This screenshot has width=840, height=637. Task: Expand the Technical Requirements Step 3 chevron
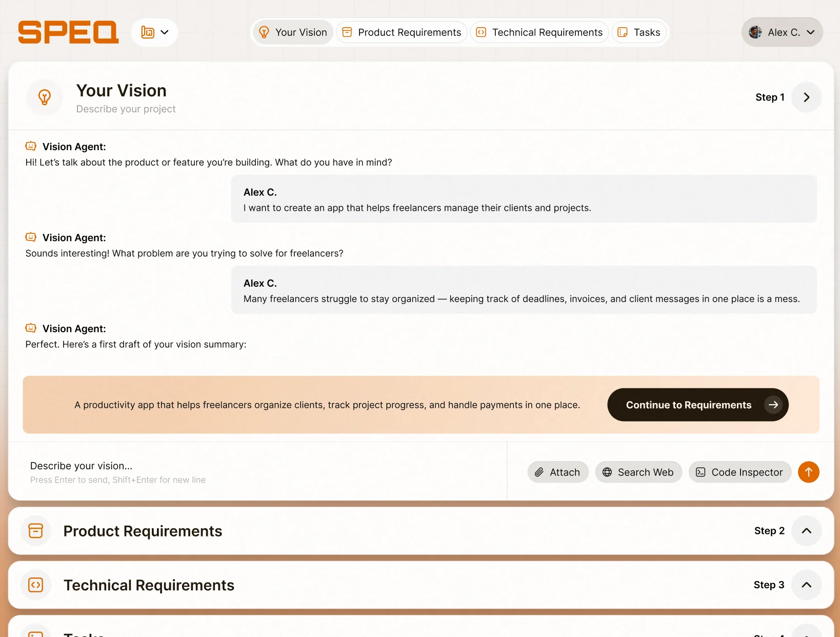coord(806,585)
